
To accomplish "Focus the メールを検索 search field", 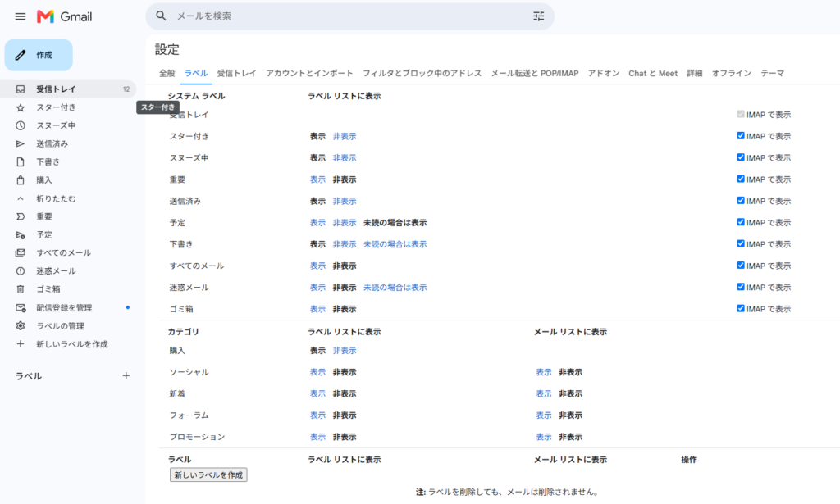I will [348, 16].
